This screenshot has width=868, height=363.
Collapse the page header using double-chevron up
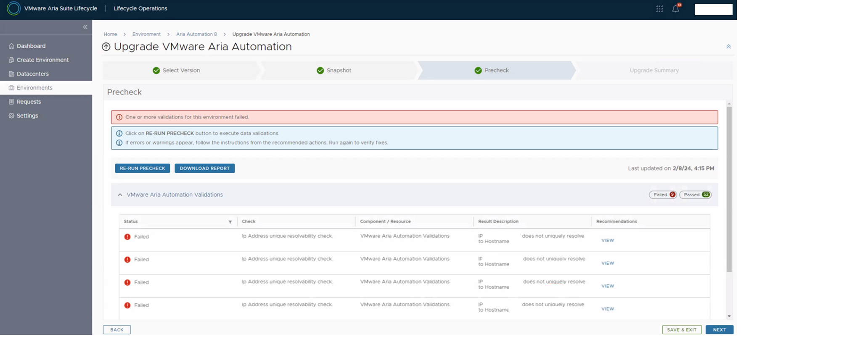[x=728, y=47]
